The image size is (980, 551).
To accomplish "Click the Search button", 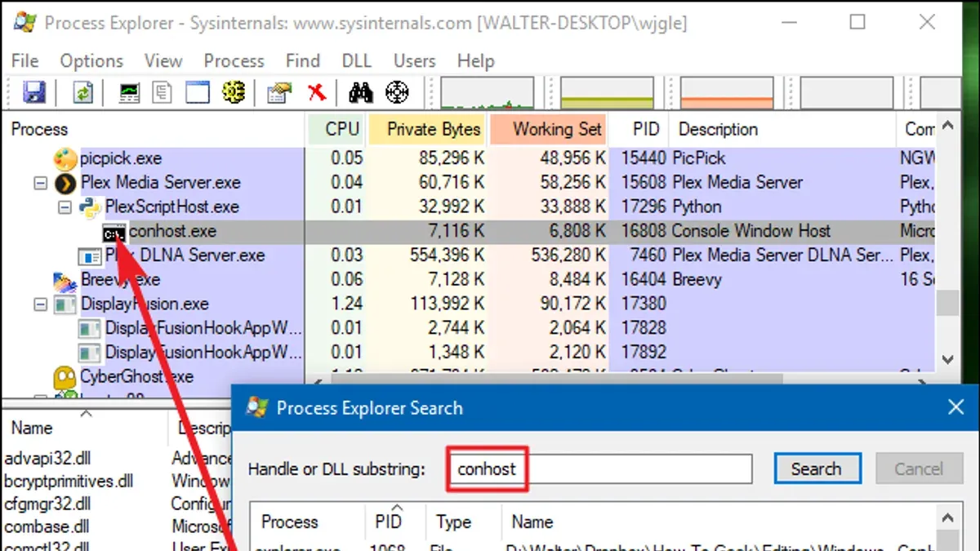I will [x=817, y=469].
